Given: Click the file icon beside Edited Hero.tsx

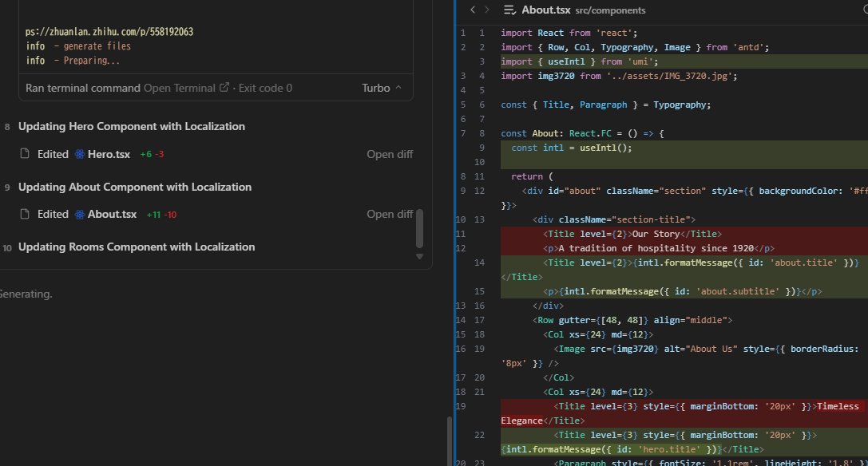Looking at the screenshot, I should coord(25,154).
